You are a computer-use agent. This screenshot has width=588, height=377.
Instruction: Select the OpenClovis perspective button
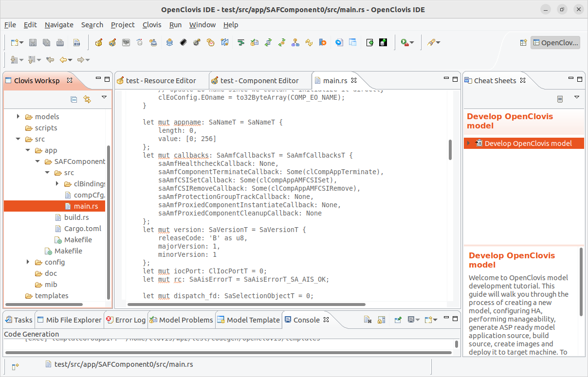[x=555, y=43]
